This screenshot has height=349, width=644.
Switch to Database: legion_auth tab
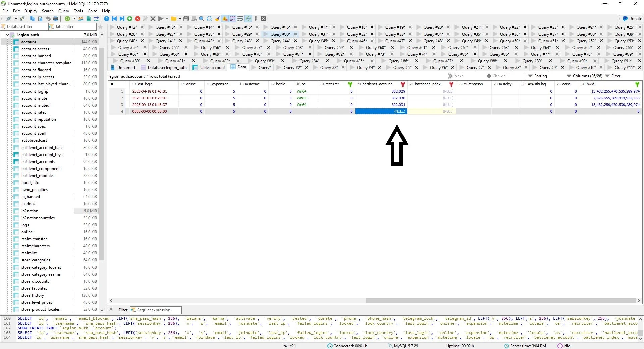[x=164, y=67]
